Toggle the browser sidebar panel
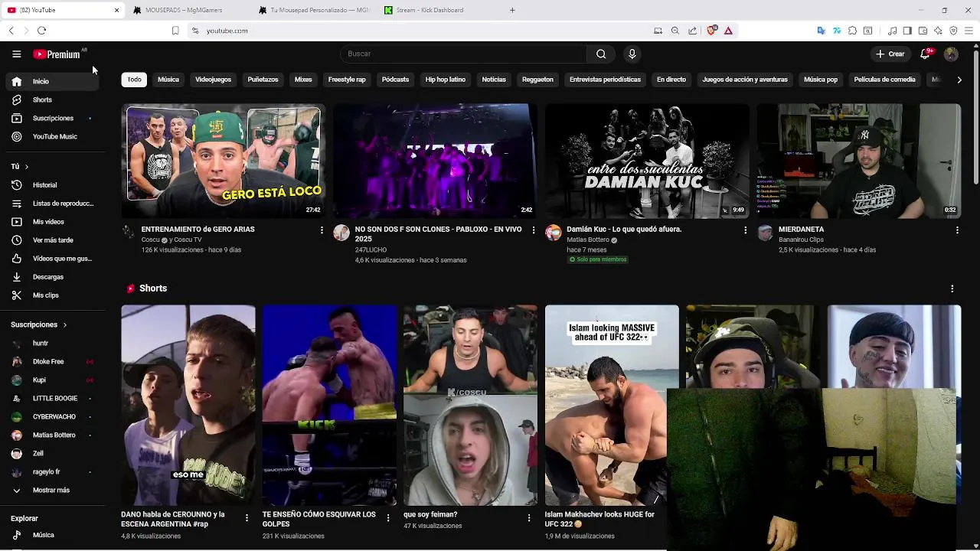Image resolution: width=980 pixels, height=551 pixels. pos(907,31)
